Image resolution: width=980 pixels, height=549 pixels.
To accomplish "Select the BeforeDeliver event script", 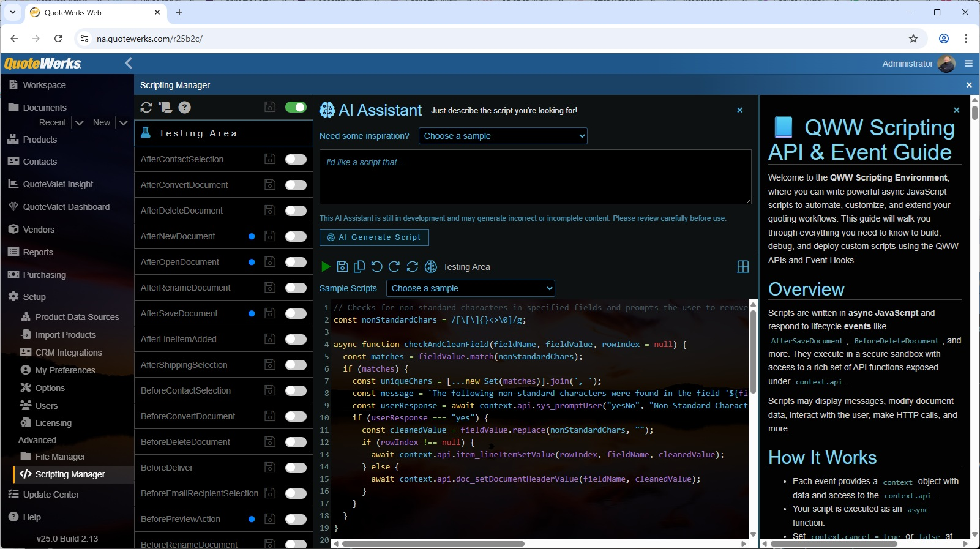I will (x=167, y=468).
